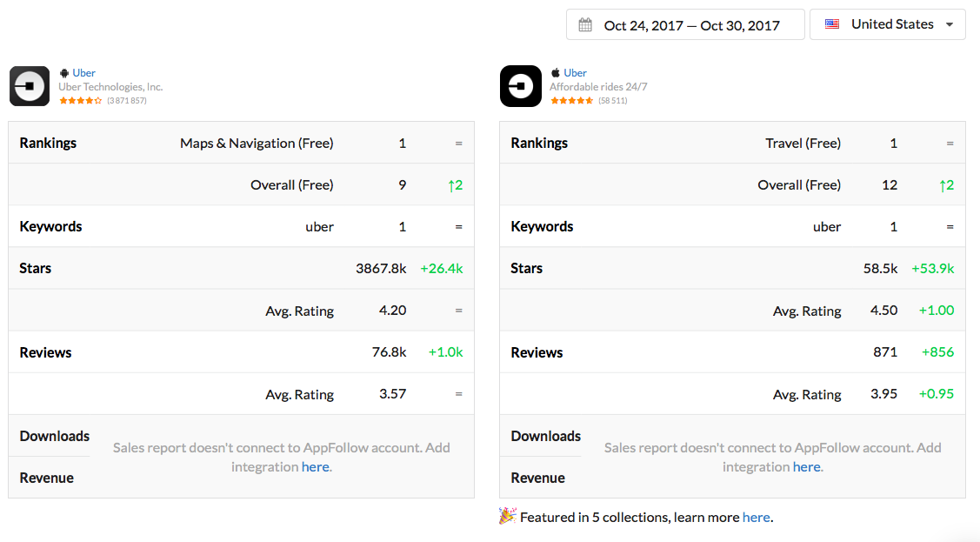Click 'here' integration link in Android panel
Viewport: 980px width, 542px height.
[x=315, y=467]
